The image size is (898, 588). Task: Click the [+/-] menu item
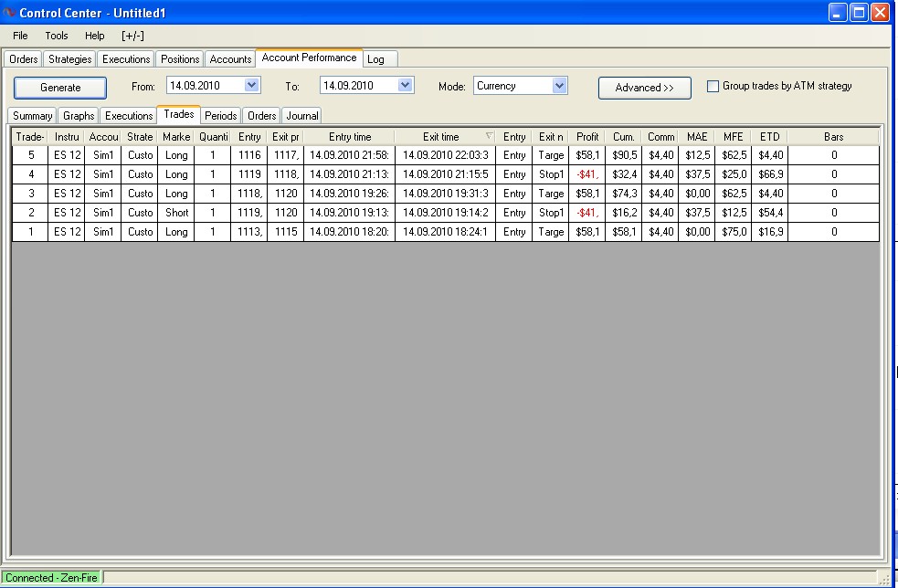click(x=132, y=36)
